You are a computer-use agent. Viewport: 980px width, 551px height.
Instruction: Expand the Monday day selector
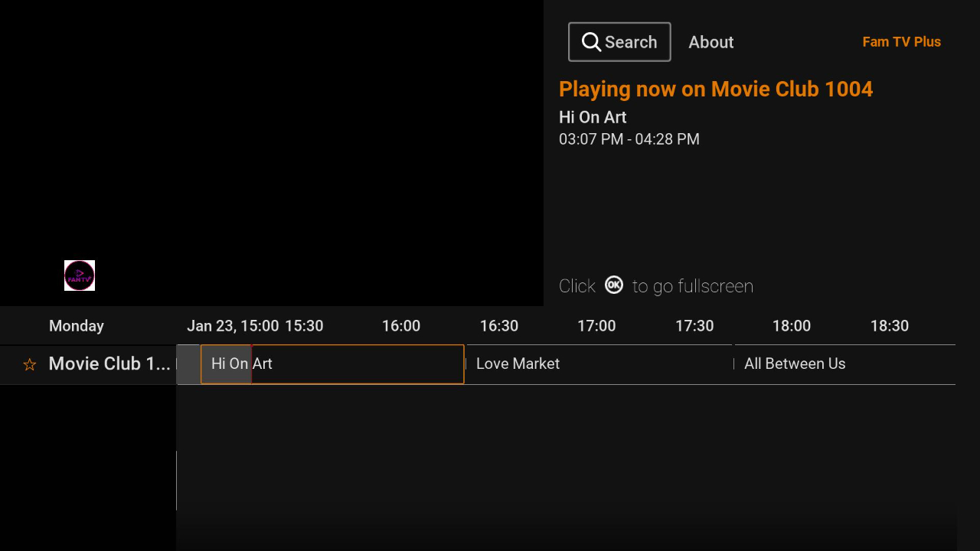coord(77,325)
